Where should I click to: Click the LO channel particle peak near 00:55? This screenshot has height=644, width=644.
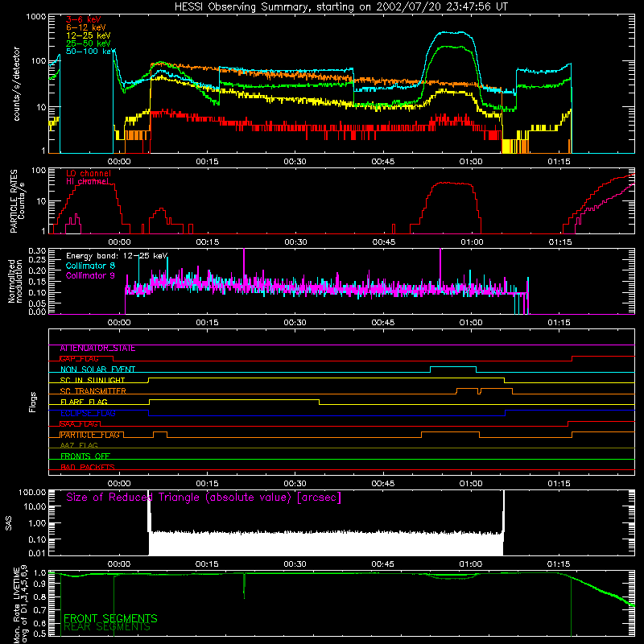[452, 184]
